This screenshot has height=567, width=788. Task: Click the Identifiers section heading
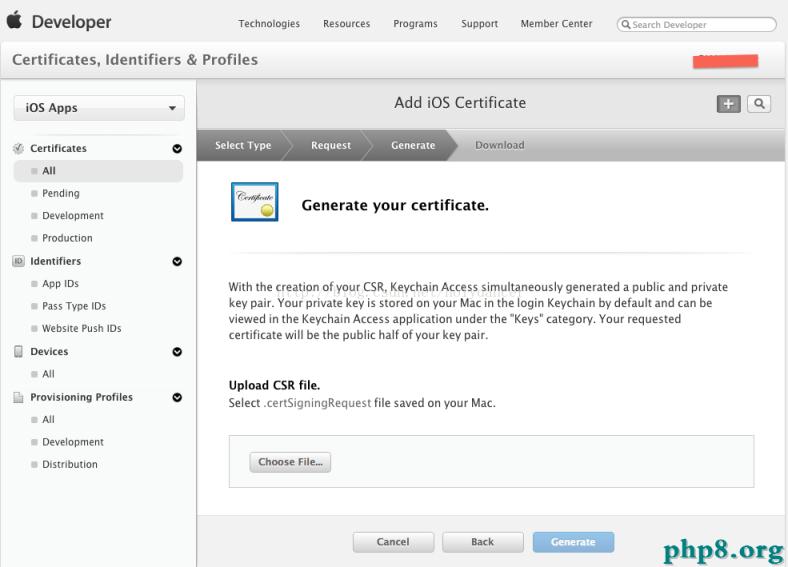coord(55,261)
